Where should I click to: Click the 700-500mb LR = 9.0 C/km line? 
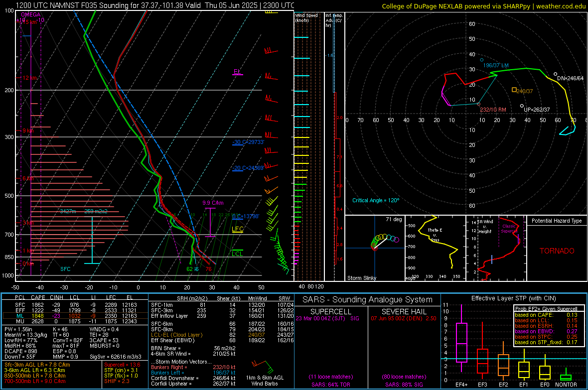pyautogui.click(x=35, y=381)
